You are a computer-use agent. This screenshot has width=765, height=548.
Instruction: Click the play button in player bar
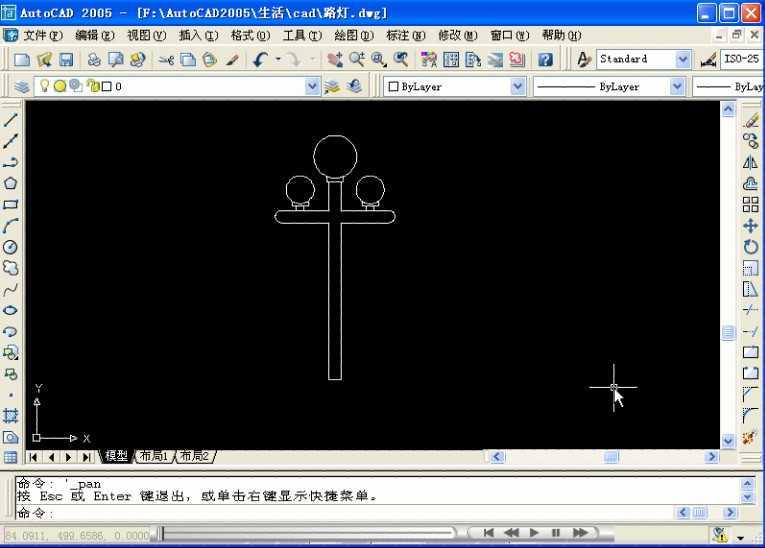[x=534, y=533]
